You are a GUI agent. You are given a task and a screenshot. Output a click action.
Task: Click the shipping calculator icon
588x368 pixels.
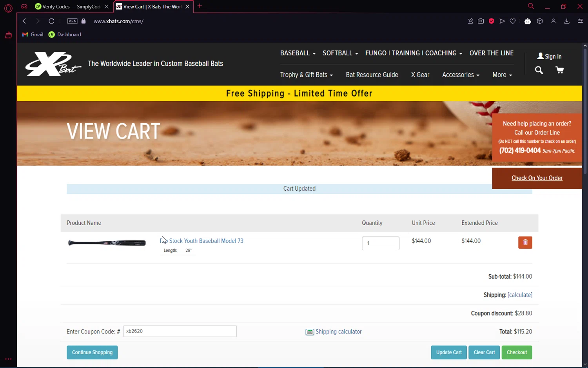click(310, 332)
